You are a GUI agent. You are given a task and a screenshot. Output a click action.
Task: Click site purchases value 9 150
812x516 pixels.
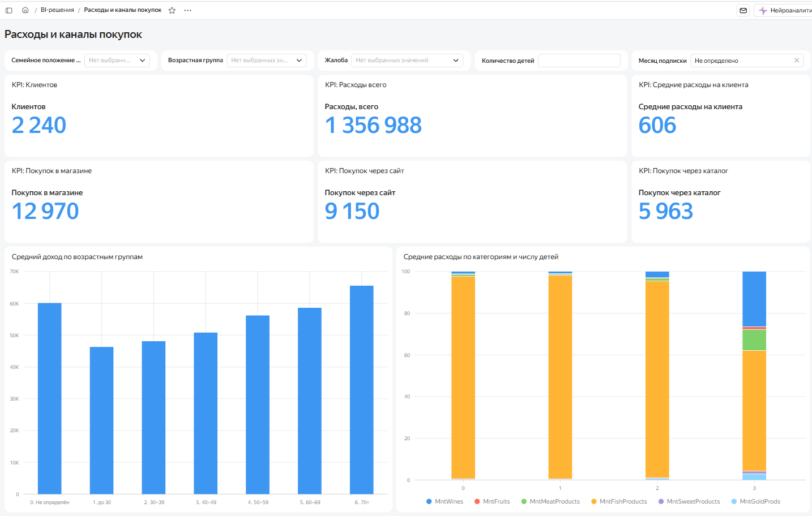(x=352, y=211)
